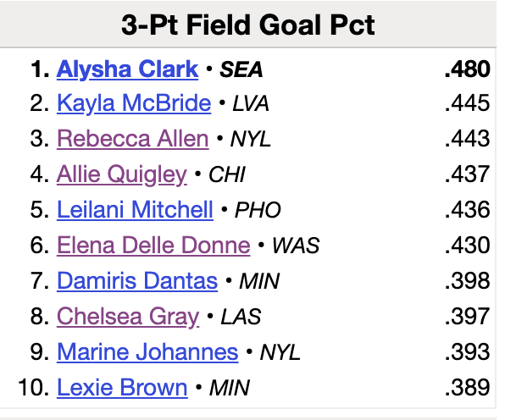This screenshot has height=420, width=505.
Task: Click Rebecca Allen's name link
Action: pyautogui.click(x=133, y=139)
